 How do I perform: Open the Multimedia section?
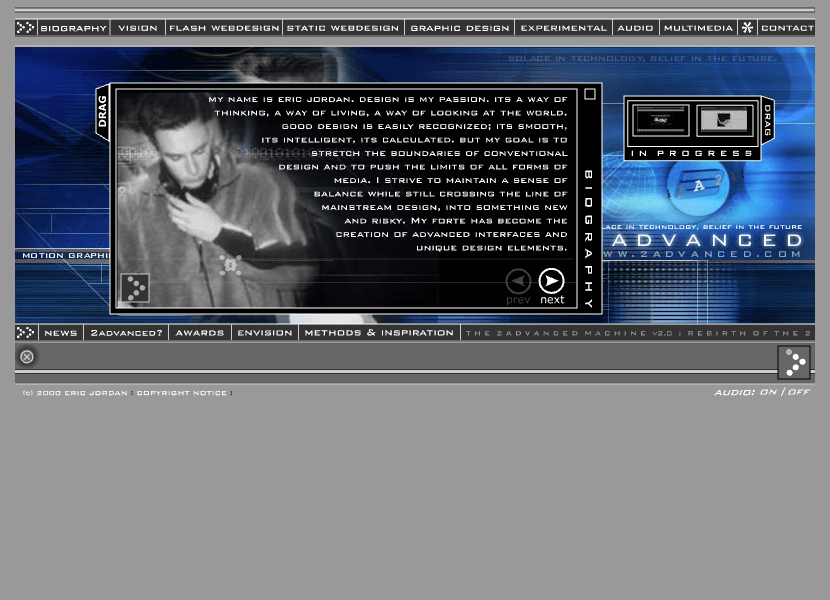698,28
